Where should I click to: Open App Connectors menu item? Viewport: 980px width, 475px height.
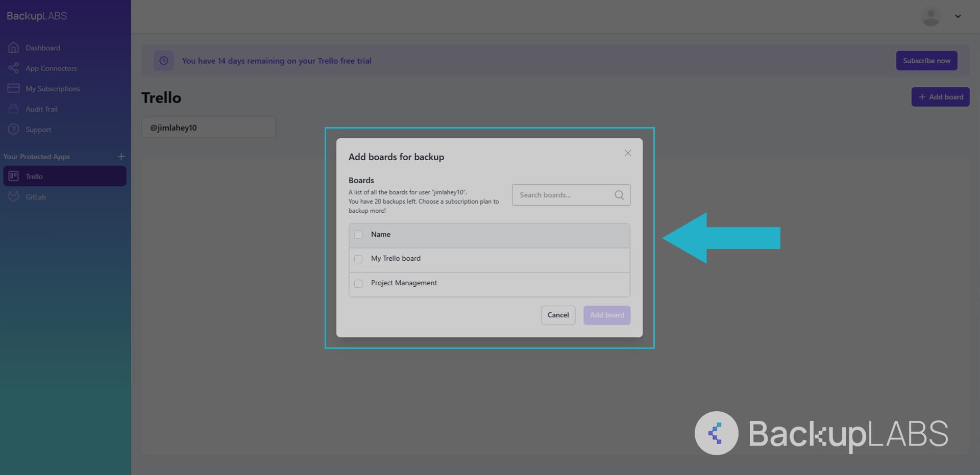coord(51,68)
